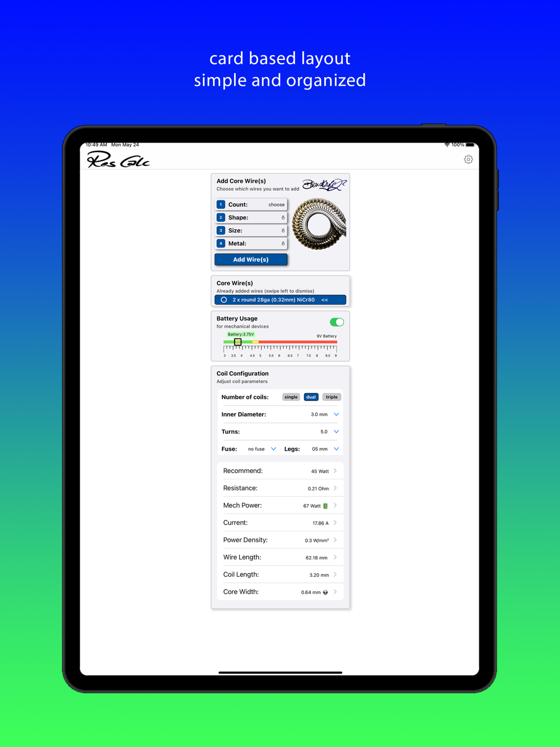The width and height of the screenshot is (560, 747).
Task: Open the Metal selector
Action: pyautogui.click(x=251, y=243)
